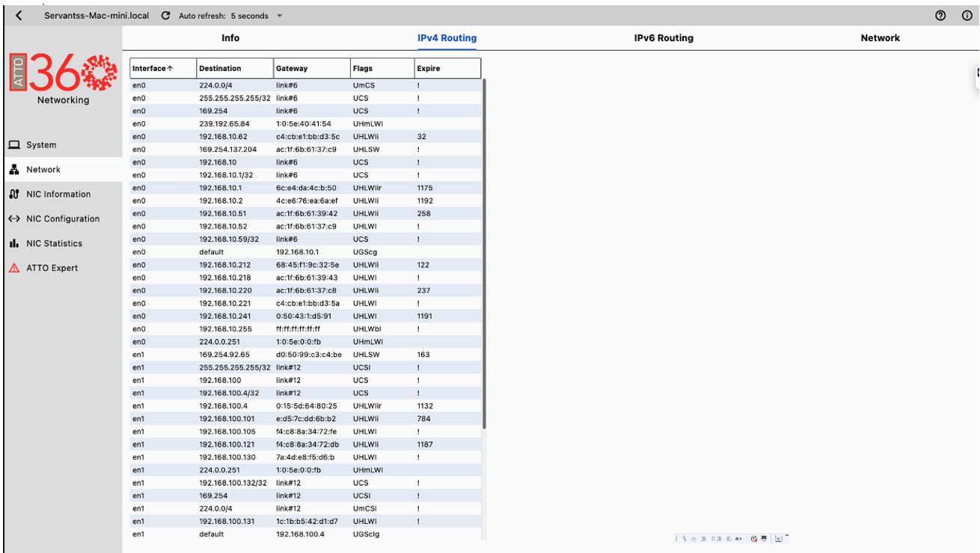
Task: Click expire value 1175
Action: (425, 188)
